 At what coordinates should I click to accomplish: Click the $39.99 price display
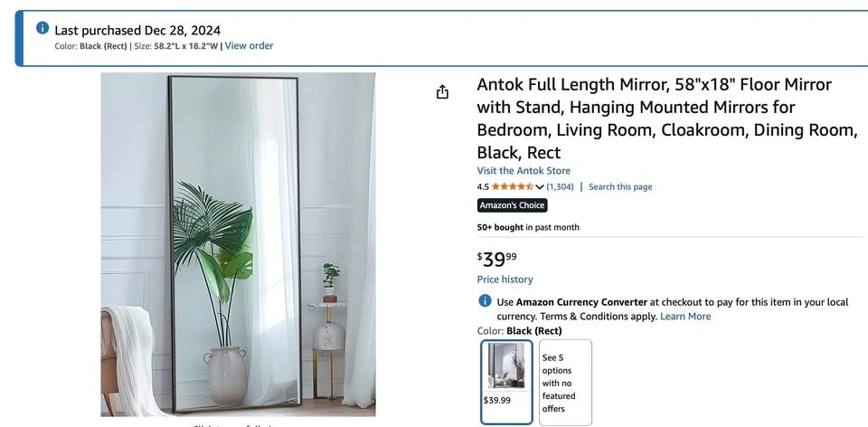(x=497, y=259)
